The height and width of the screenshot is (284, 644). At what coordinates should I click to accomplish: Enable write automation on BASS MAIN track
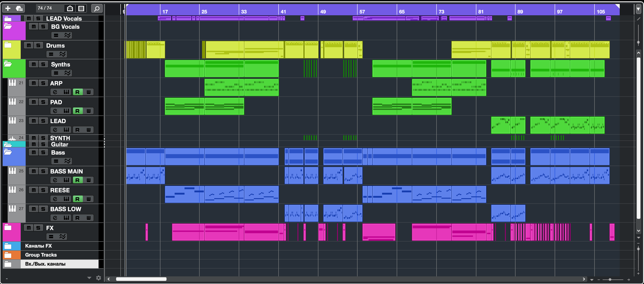88,180
